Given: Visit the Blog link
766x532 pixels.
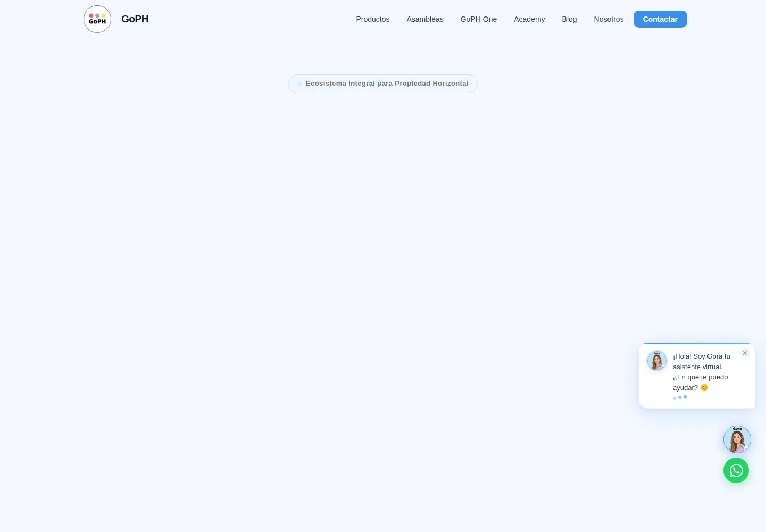Looking at the screenshot, I should click(569, 19).
